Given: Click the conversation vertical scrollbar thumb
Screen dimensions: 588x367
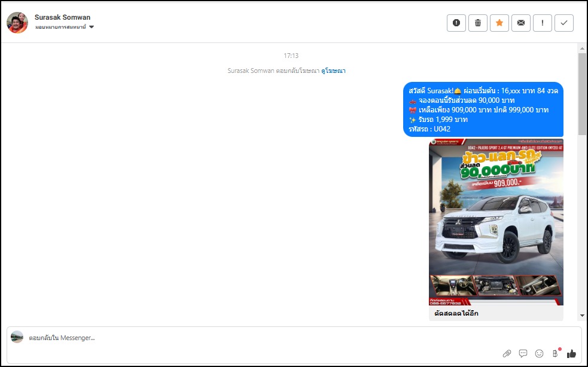Looking at the screenshot, I should pyautogui.click(x=582, y=94).
